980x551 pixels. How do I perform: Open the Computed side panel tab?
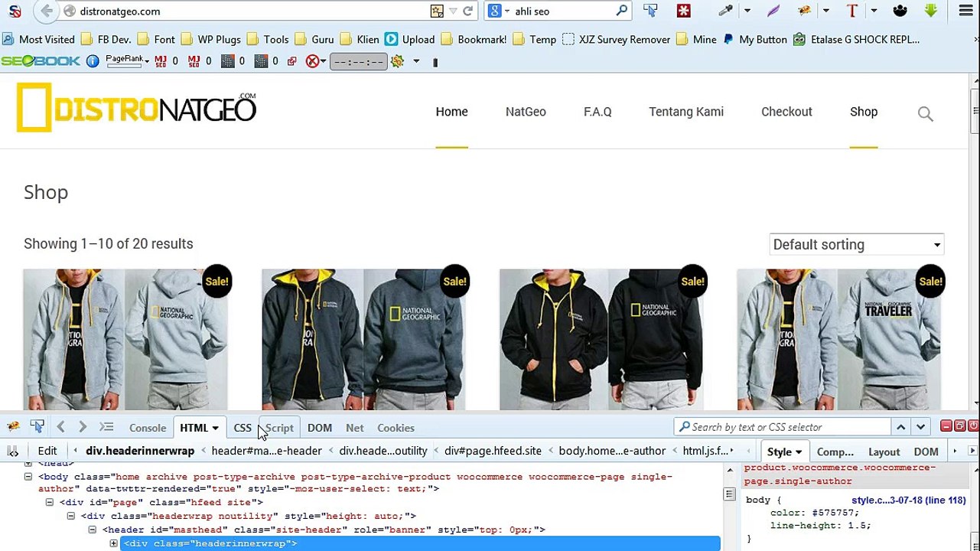coord(835,452)
